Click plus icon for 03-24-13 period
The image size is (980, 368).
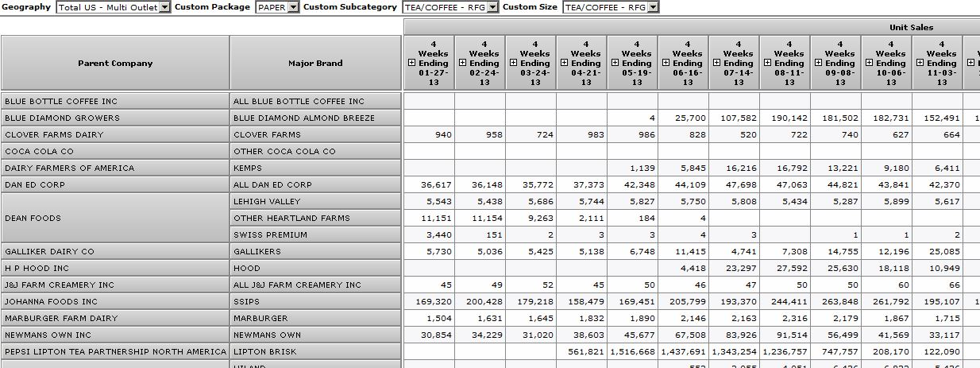point(513,63)
